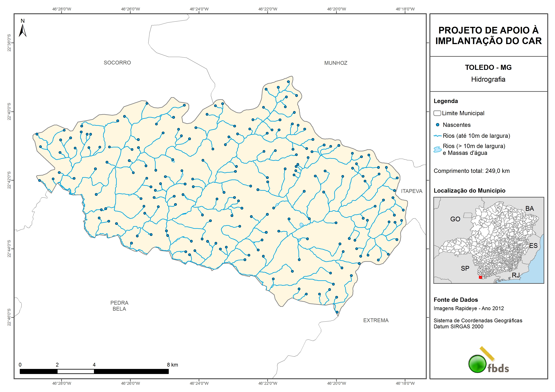Viewport: 555px width, 392px height.
Task: Click the ITAPEVA municipality label
Action: [412, 191]
